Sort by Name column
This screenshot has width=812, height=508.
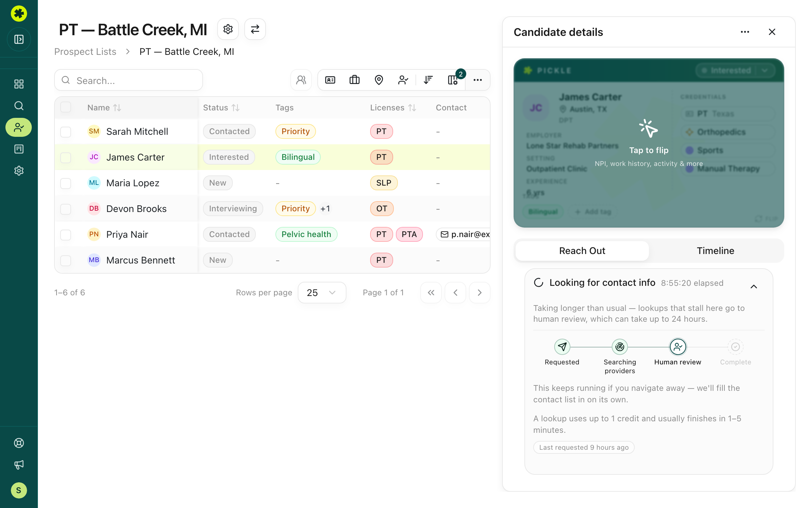tap(104, 108)
